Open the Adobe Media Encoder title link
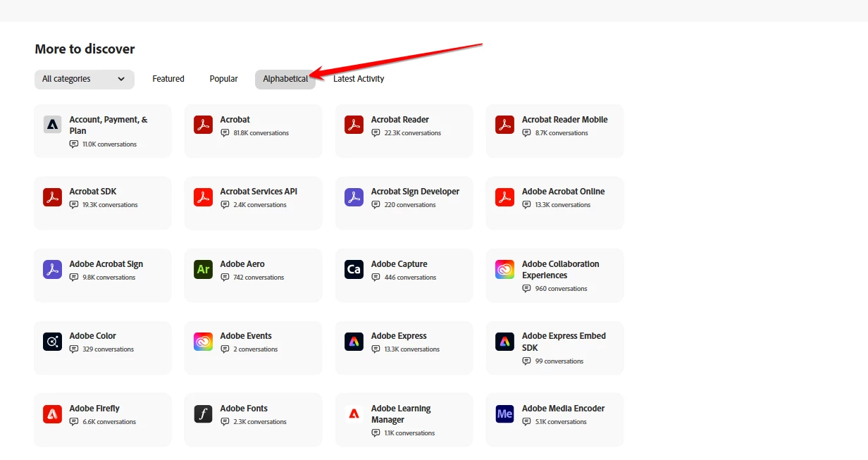 click(x=564, y=409)
